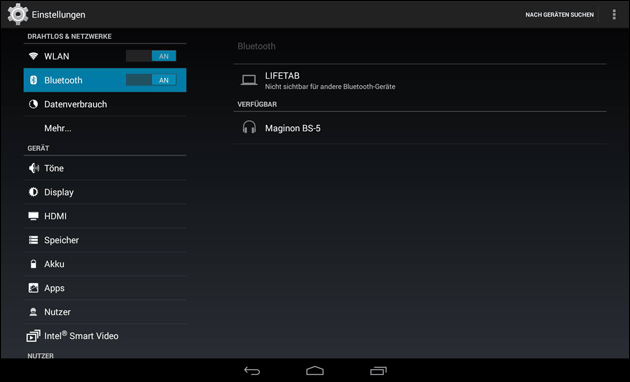Tap the Android home navigation button
Image resolution: width=630 pixels, height=382 pixels.
click(315, 370)
